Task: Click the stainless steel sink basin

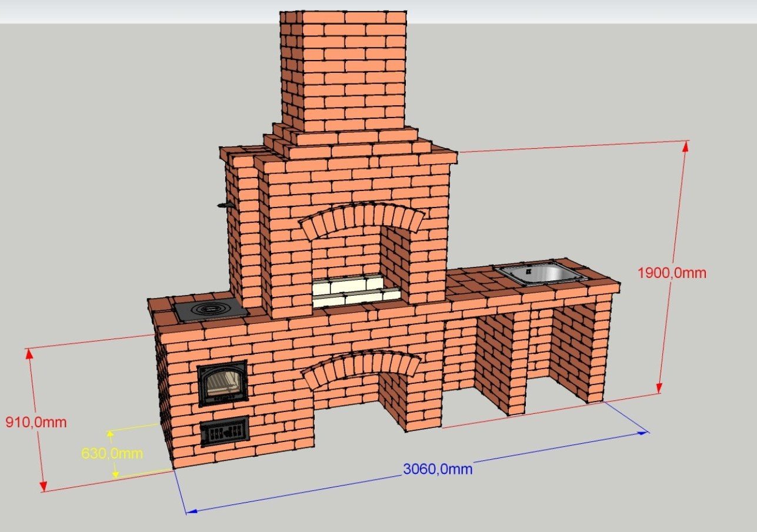Action: coord(540,273)
